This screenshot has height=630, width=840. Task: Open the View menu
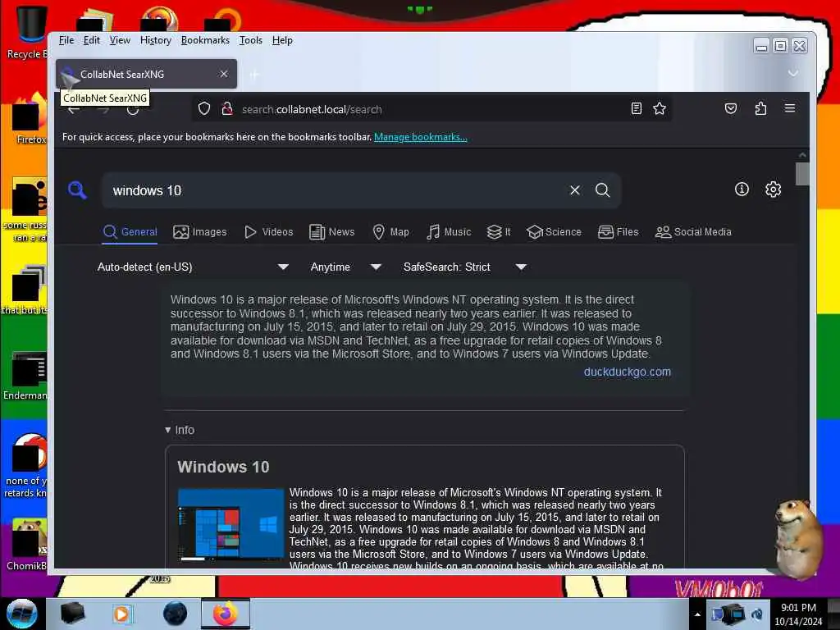(120, 40)
